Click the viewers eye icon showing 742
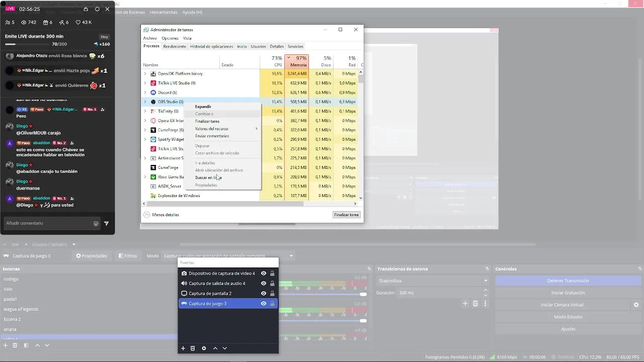The width and height of the screenshot is (644, 362). pos(24,22)
